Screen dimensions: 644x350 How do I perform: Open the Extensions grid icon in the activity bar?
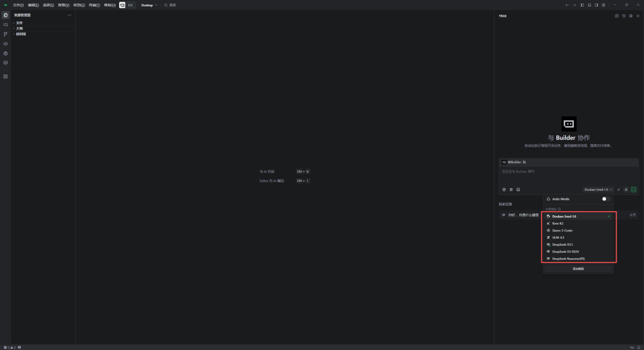5,76
